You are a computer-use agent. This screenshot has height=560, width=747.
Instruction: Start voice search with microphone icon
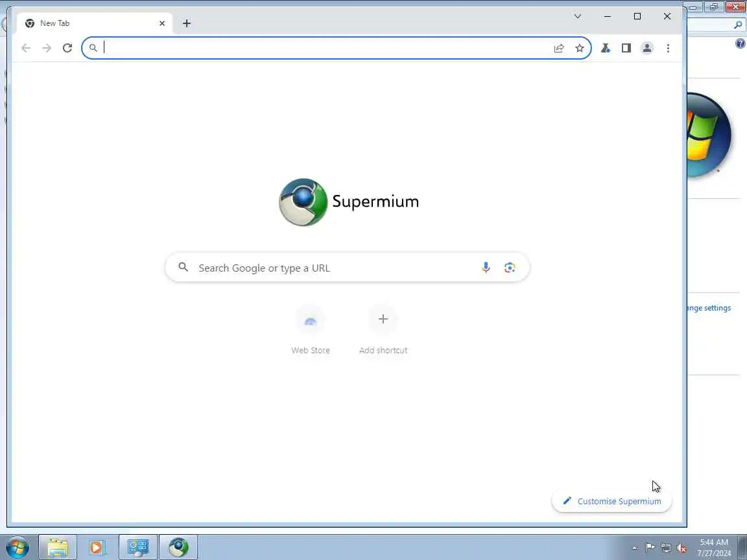point(486,268)
